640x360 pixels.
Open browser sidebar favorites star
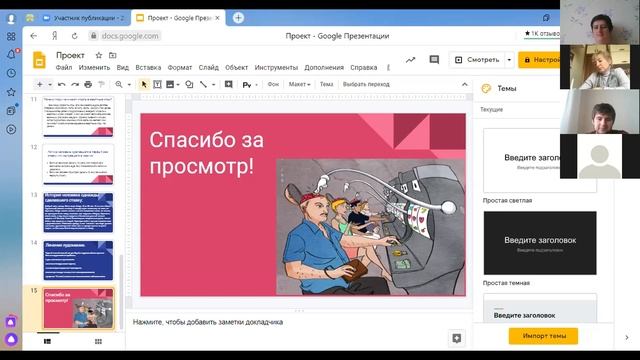point(11,92)
